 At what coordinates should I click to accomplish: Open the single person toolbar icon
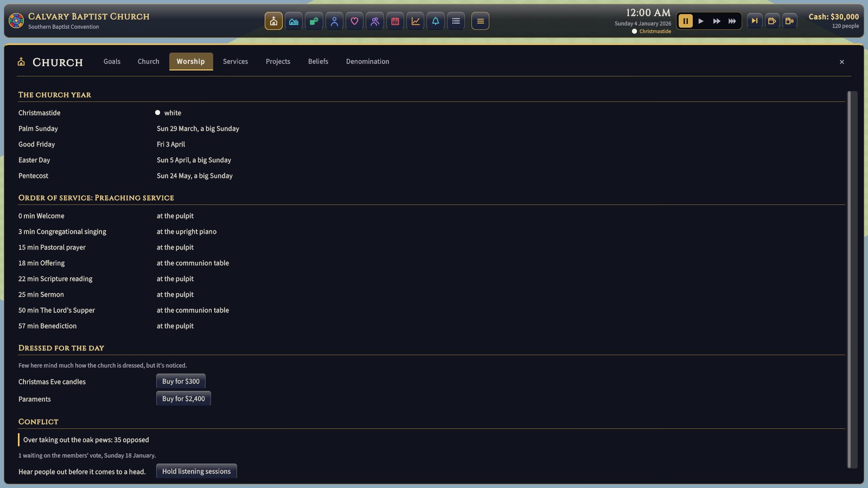(x=334, y=21)
